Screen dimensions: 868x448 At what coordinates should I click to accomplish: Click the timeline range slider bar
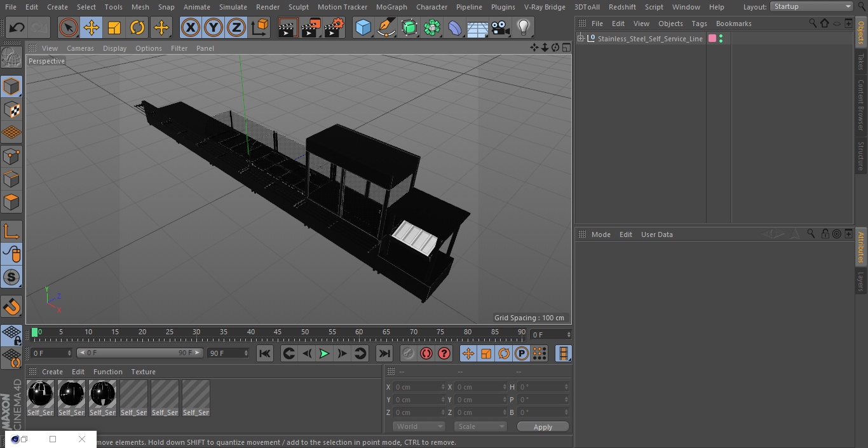coord(140,353)
